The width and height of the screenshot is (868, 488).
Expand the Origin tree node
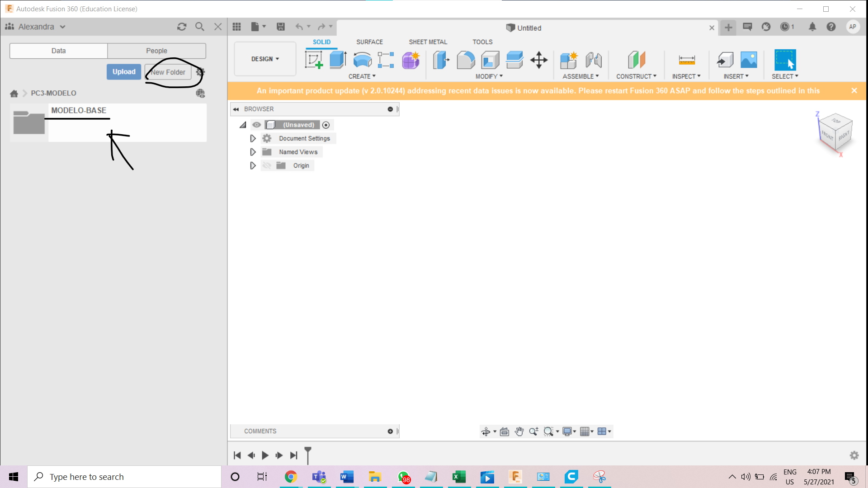tap(253, 165)
